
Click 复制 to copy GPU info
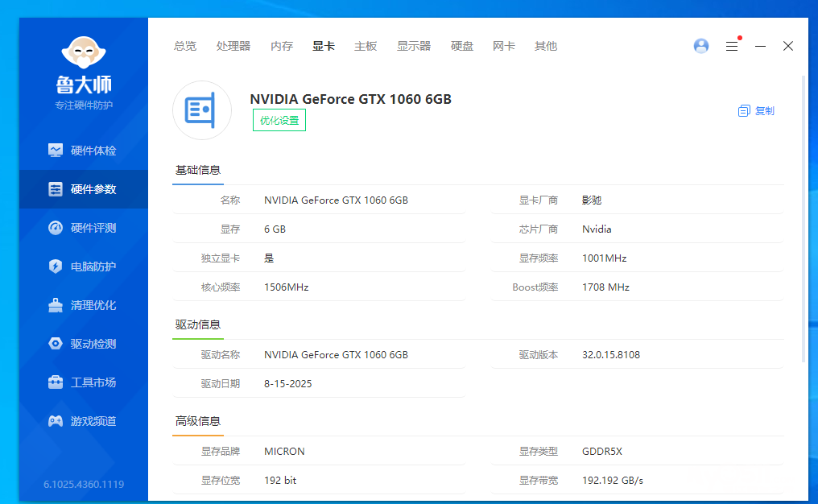[x=756, y=111]
